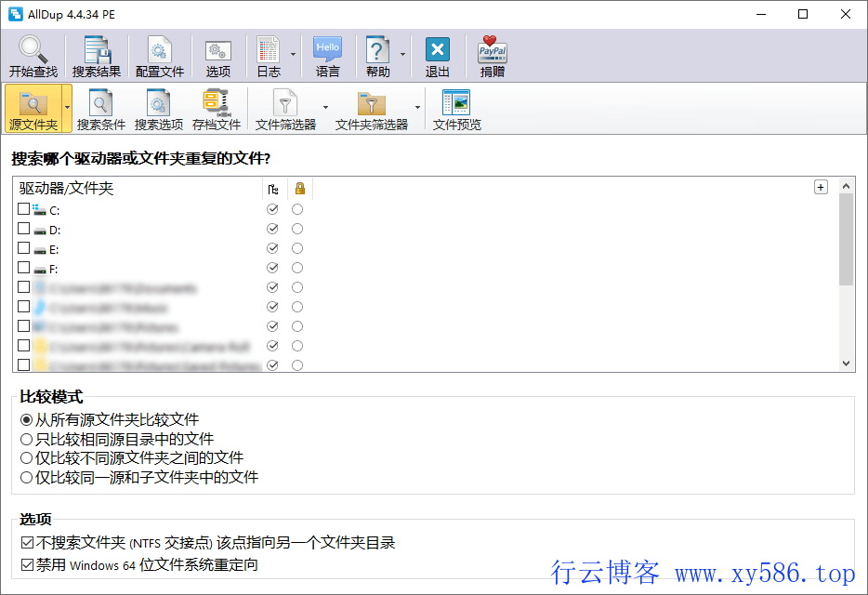Click the D: drive icon
This screenshot has width=868, height=595.
(x=39, y=230)
